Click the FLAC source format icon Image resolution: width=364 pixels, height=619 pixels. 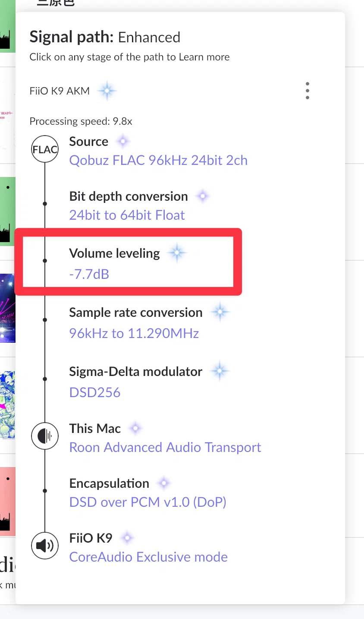coord(45,149)
